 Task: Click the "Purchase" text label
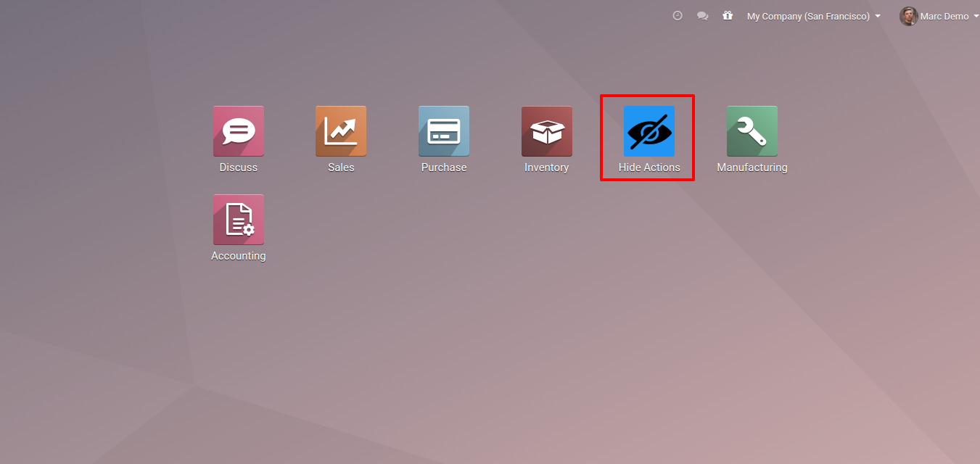click(444, 167)
